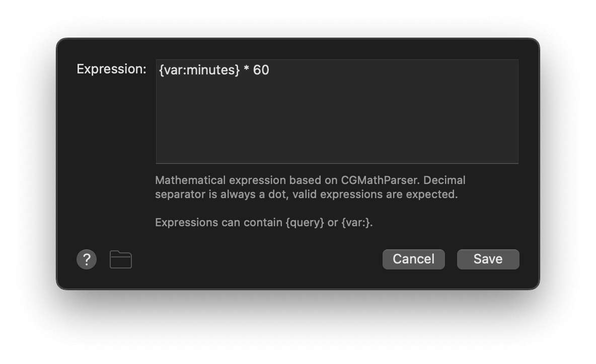This screenshot has height=364, width=596.
Task: Click the Expression: label
Action: (x=111, y=69)
